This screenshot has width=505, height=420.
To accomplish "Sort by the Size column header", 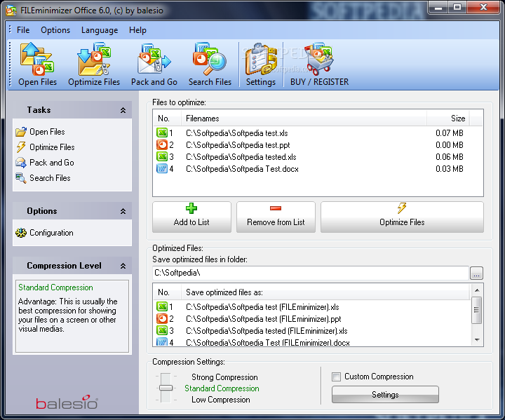I will point(448,118).
